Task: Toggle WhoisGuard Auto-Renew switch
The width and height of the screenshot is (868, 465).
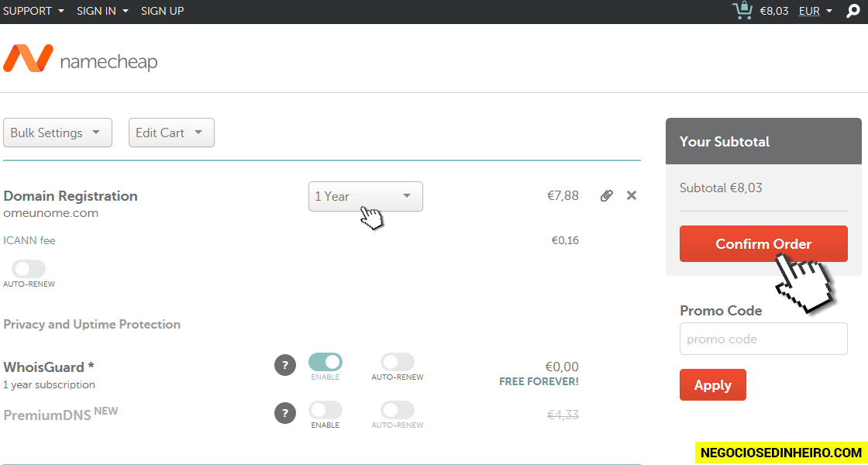Action: [x=398, y=363]
